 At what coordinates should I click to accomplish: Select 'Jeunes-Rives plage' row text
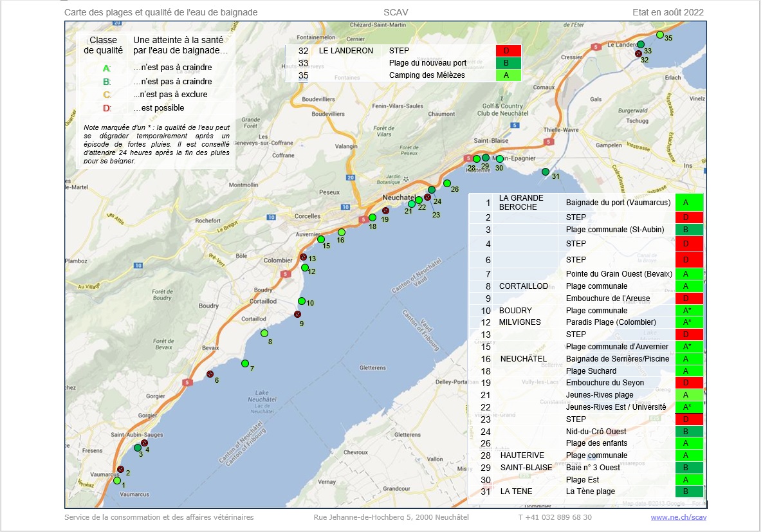pyautogui.click(x=600, y=395)
